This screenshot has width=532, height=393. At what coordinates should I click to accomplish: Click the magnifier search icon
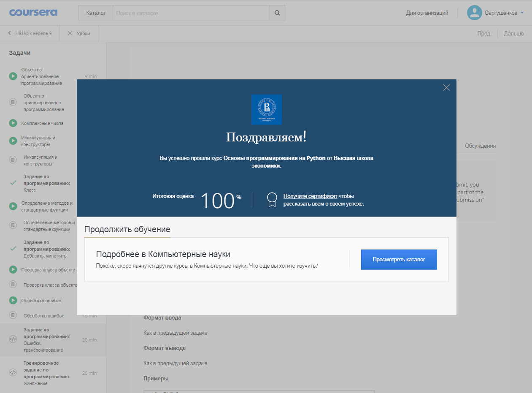tap(277, 13)
